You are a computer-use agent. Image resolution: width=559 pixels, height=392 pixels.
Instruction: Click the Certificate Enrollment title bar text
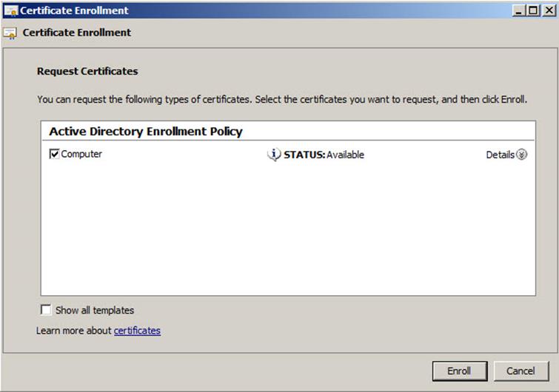click(x=74, y=11)
